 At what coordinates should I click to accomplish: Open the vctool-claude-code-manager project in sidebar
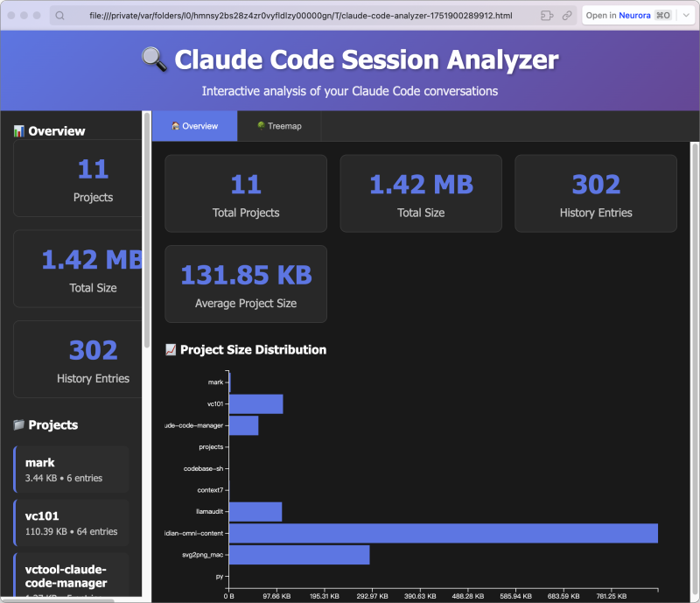point(72,575)
